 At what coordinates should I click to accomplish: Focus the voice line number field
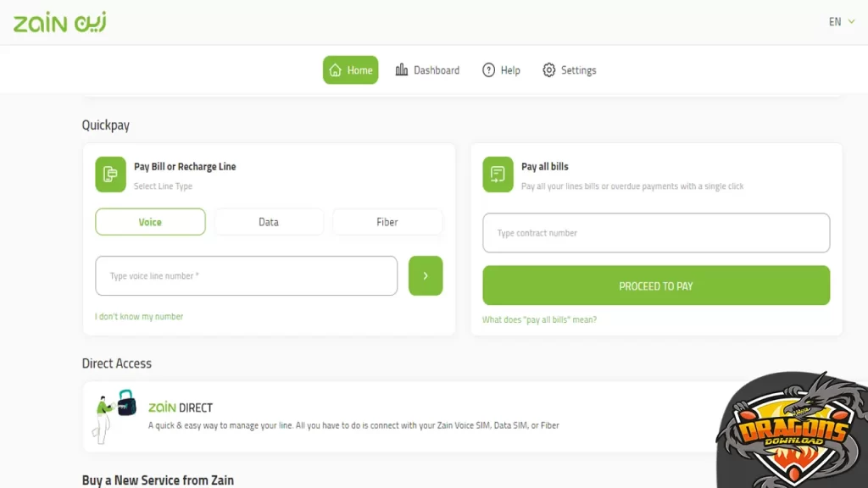246,276
